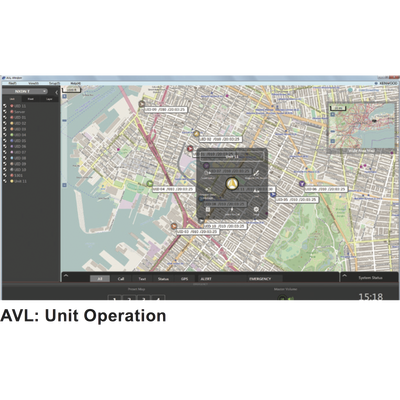Screen dimensions: 400x400
Task: Toggle the left icon of UID 03 row
Action: click(5, 129)
